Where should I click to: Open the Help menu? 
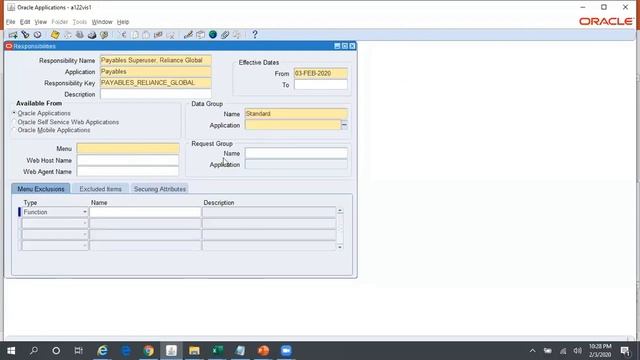(123, 22)
